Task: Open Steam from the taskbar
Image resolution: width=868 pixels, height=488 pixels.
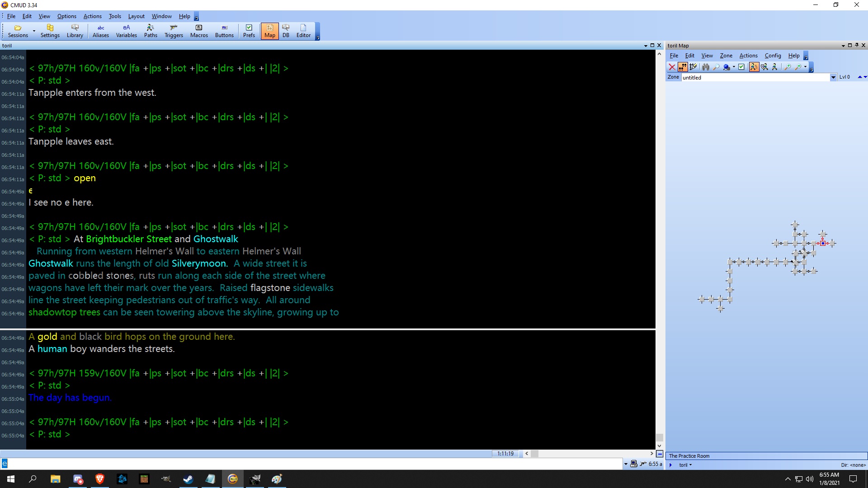Action: (188, 479)
